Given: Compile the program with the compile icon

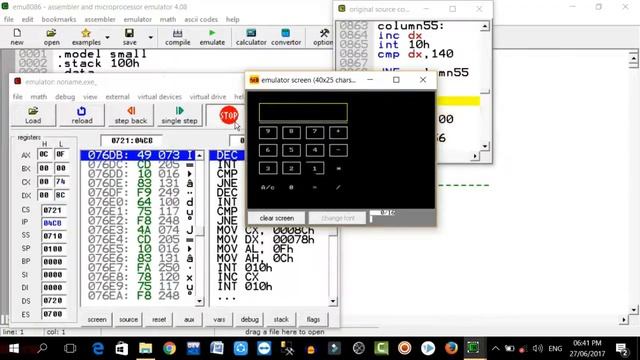Looking at the screenshot, I should (178, 37).
